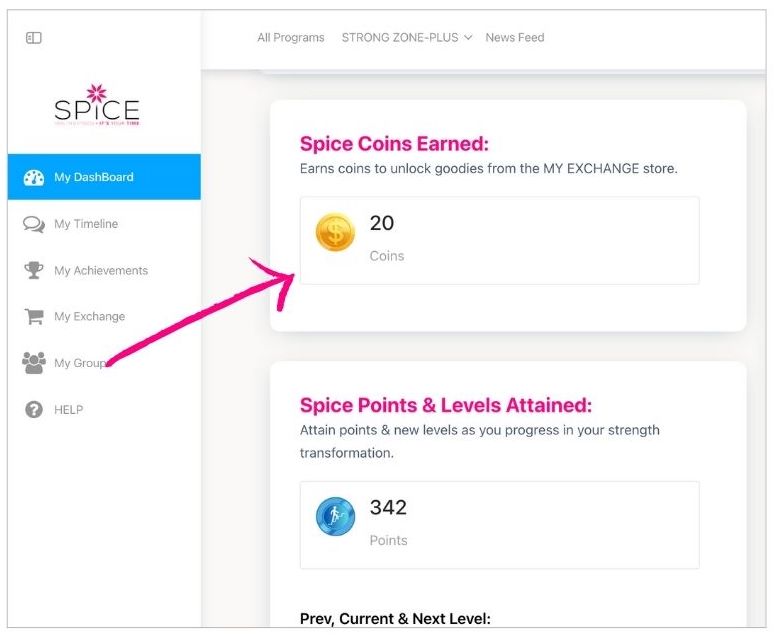This screenshot has width=774, height=637.
Task: Click the My Exchange shopping cart icon
Action: click(34, 317)
